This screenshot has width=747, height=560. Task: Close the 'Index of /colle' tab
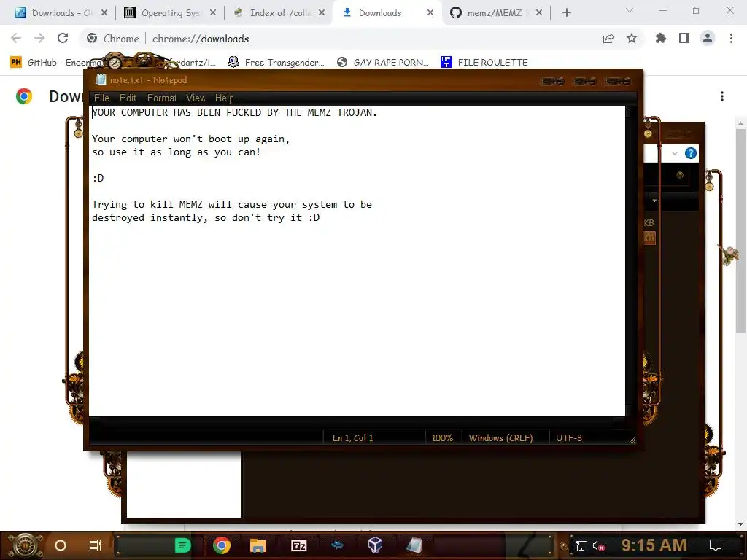click(322, 13)
